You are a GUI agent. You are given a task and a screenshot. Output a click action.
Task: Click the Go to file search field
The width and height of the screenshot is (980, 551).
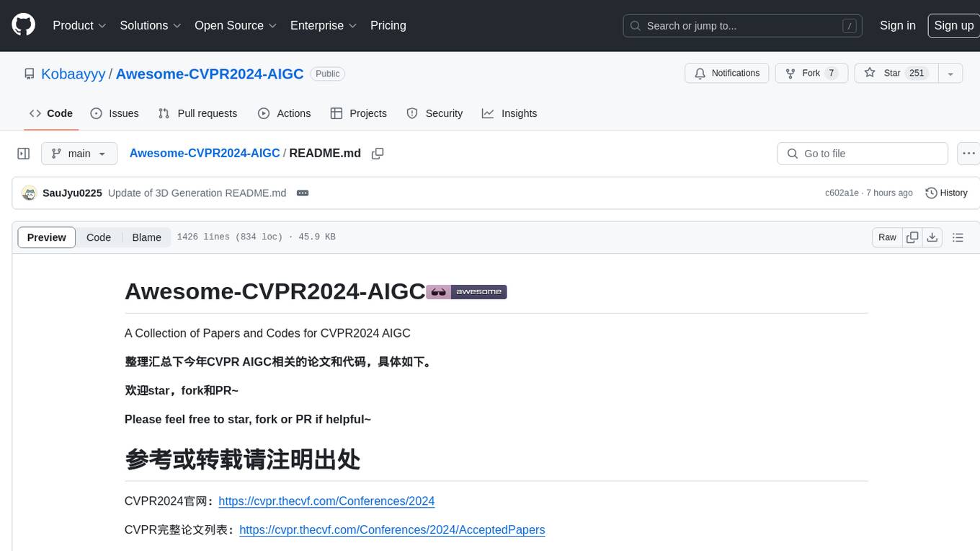pyautogui.click(x=863, y=154)
